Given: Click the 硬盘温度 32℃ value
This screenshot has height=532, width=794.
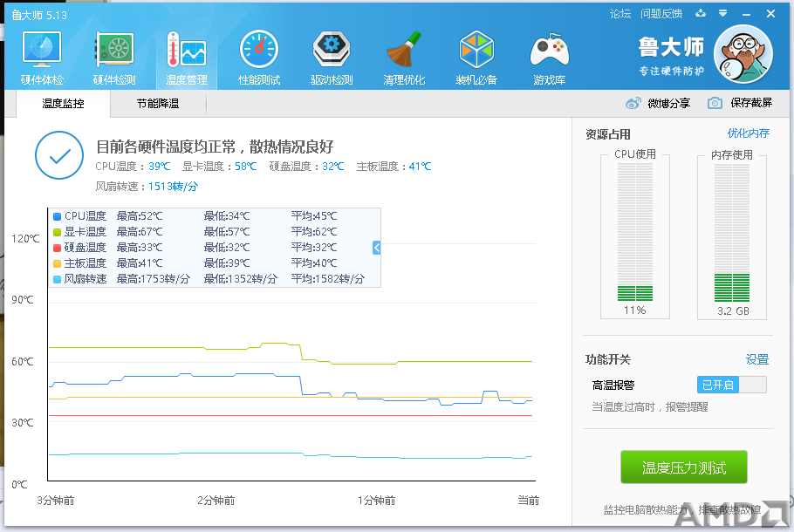Looking at the screenshot, I should click(333, 166).
